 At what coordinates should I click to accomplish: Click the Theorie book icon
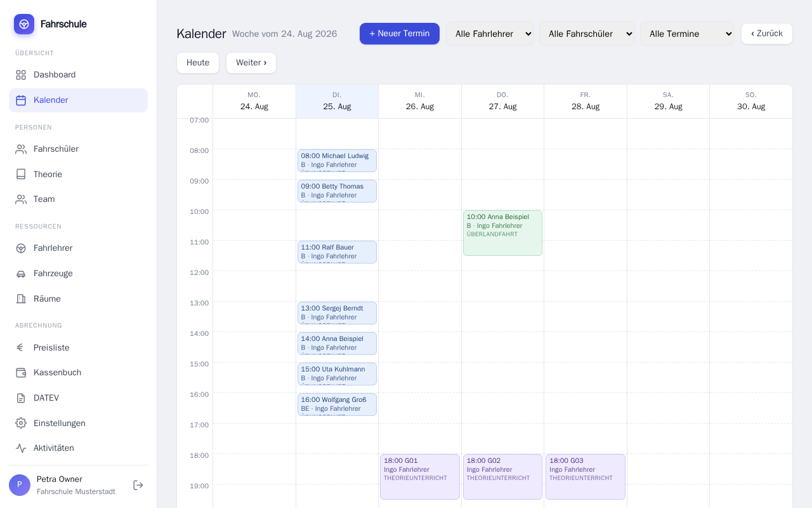21,174
